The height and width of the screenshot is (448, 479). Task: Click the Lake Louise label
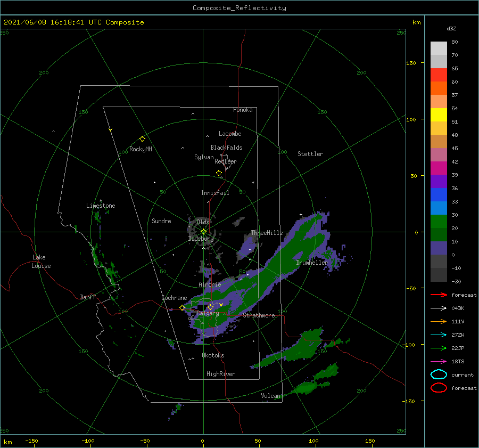pos(41,262)
